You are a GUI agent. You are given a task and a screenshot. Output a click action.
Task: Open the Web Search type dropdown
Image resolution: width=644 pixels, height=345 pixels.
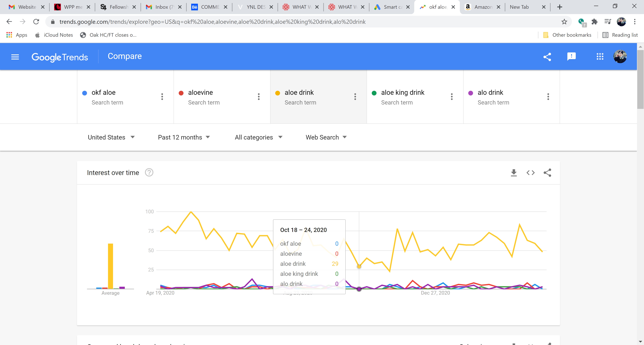(x=326, y=137)
